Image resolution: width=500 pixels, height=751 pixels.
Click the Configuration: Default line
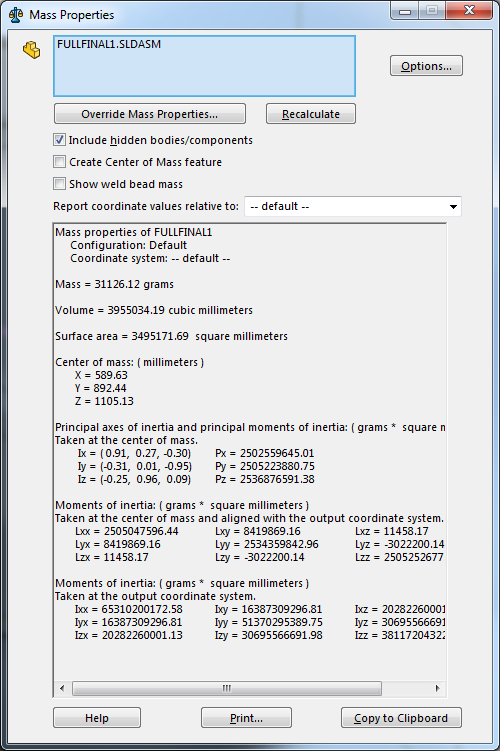[128, 245]
